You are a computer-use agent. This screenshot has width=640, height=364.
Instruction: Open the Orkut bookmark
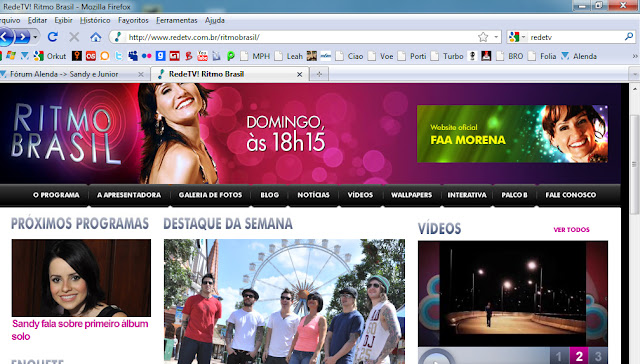click(50, 56)
